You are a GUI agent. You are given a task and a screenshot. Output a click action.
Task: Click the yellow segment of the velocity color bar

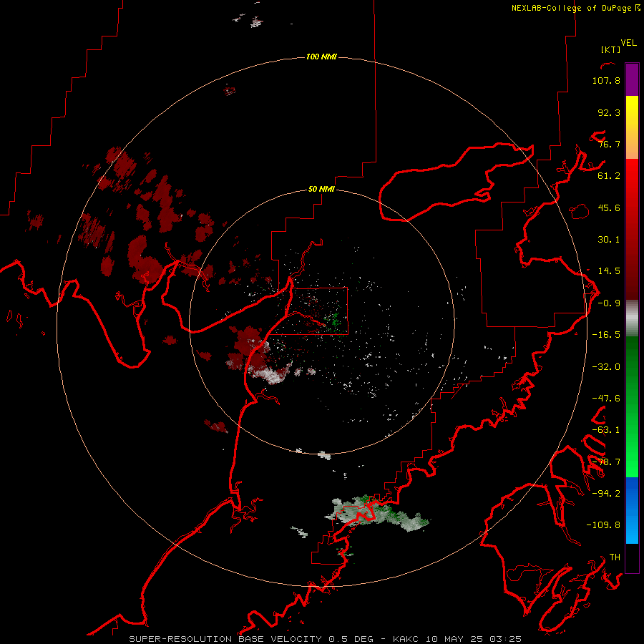tap(632, 113)
